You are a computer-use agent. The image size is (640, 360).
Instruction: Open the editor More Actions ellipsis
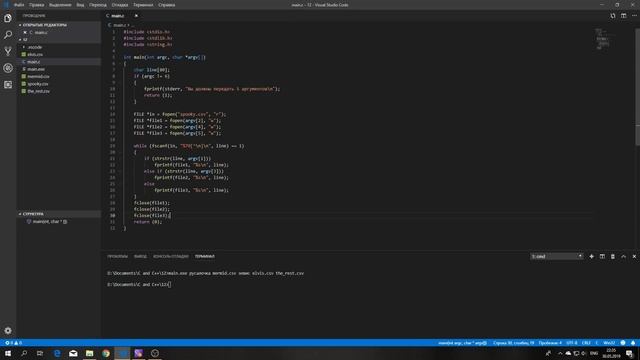pos(634,16)
